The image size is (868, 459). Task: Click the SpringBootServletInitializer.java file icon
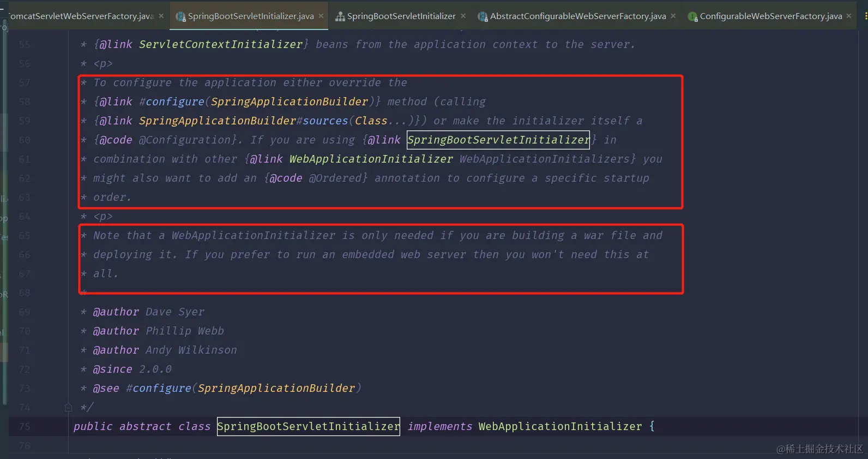click(x=180, y=16)
